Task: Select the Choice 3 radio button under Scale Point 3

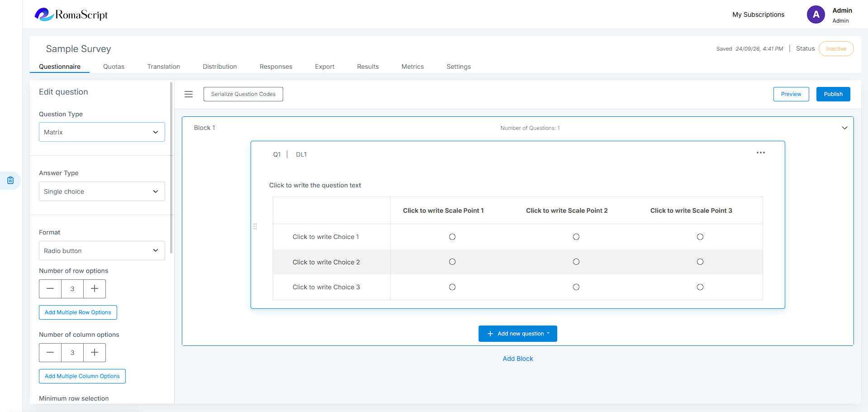Action: tap(700, 287)
